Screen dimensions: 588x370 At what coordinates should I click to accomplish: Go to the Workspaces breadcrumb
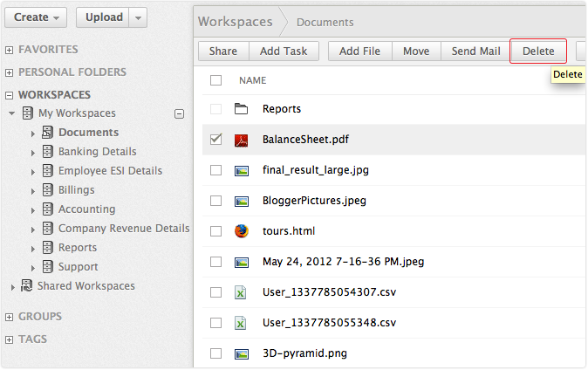point(236,22)
